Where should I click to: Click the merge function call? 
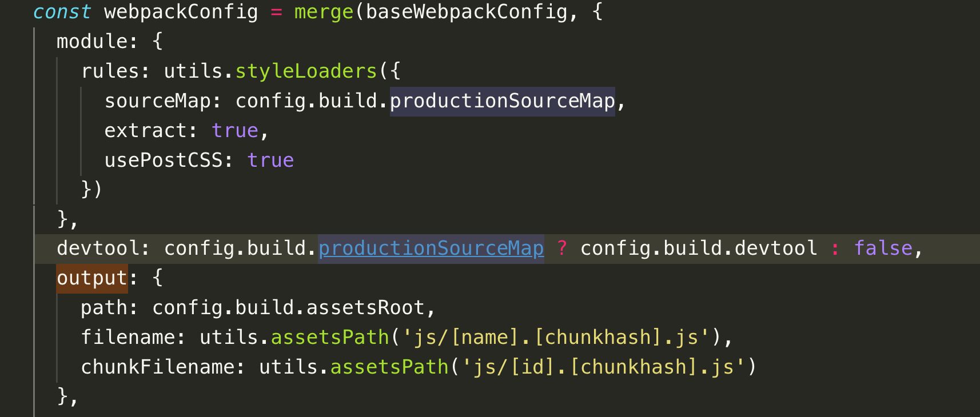324,12
